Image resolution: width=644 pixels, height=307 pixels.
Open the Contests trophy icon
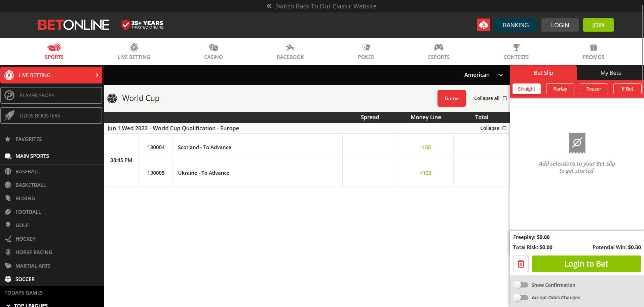pyautogui.click(x=516, y=47)
